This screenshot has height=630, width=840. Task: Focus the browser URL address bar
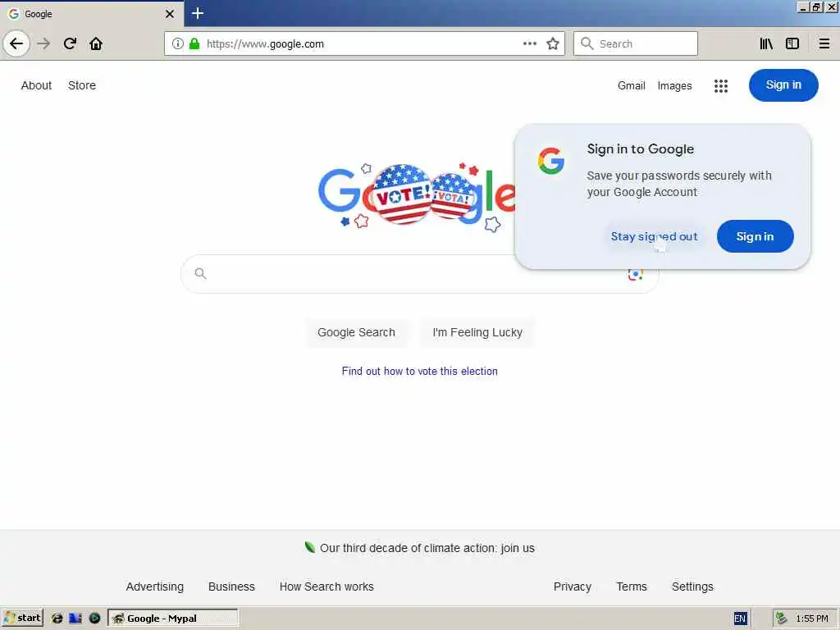[x=364, y=43]
